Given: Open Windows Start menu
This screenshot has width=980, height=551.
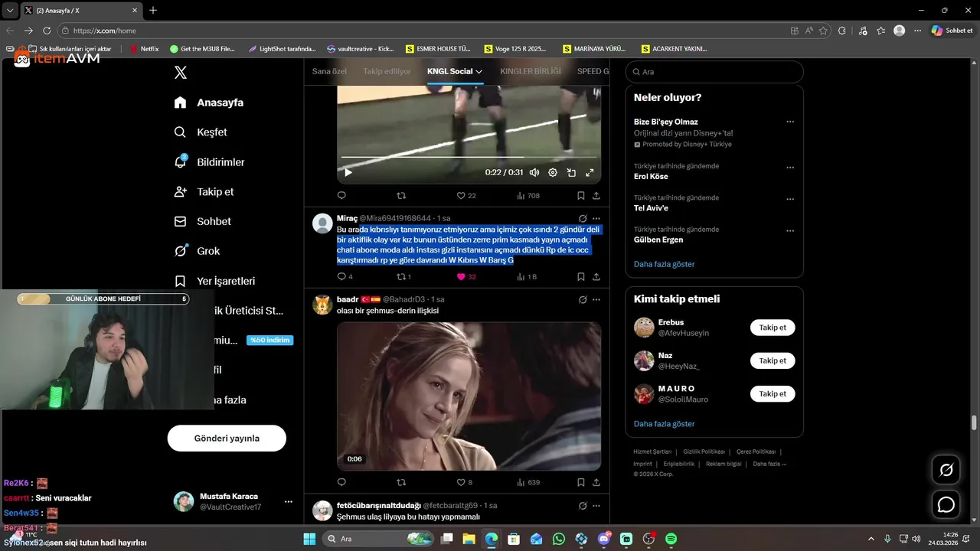Looking at the screenshot, I should (309, 539).
